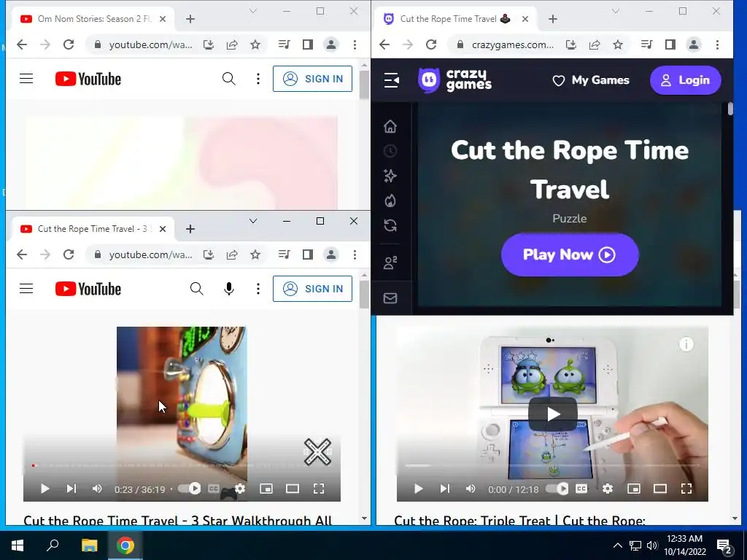Viewport: 747px width, 560px height.
Task: Toggle side panel in Cut the Rope YouTube window
Action: coord(308,254)
